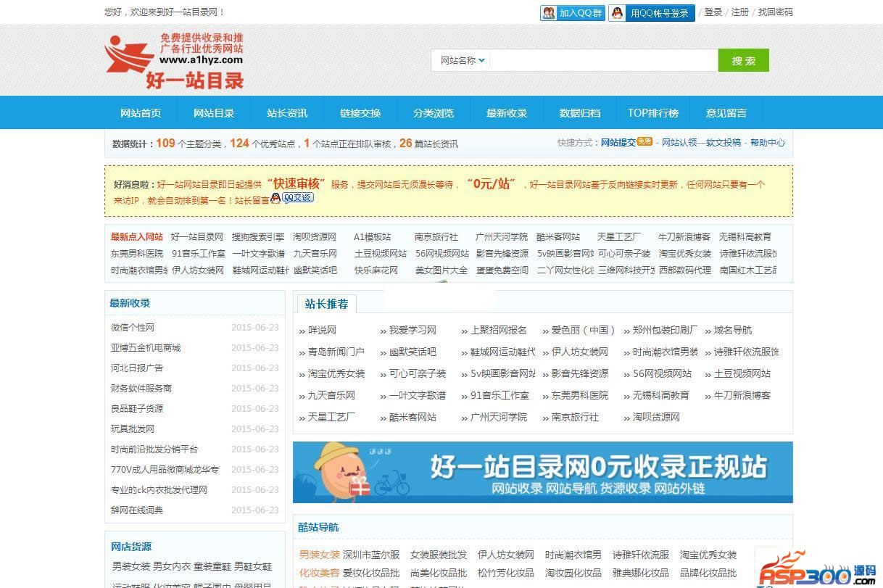
Task: Open 分类浏览 in navigation bar
Action: click(434, 113)
